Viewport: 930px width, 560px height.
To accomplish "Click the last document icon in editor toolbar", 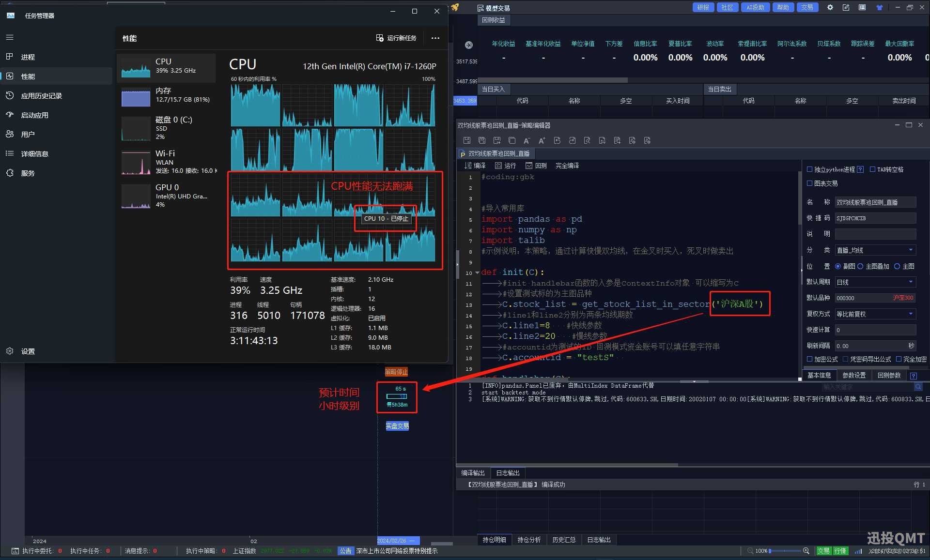I will (x=647, y=140).
